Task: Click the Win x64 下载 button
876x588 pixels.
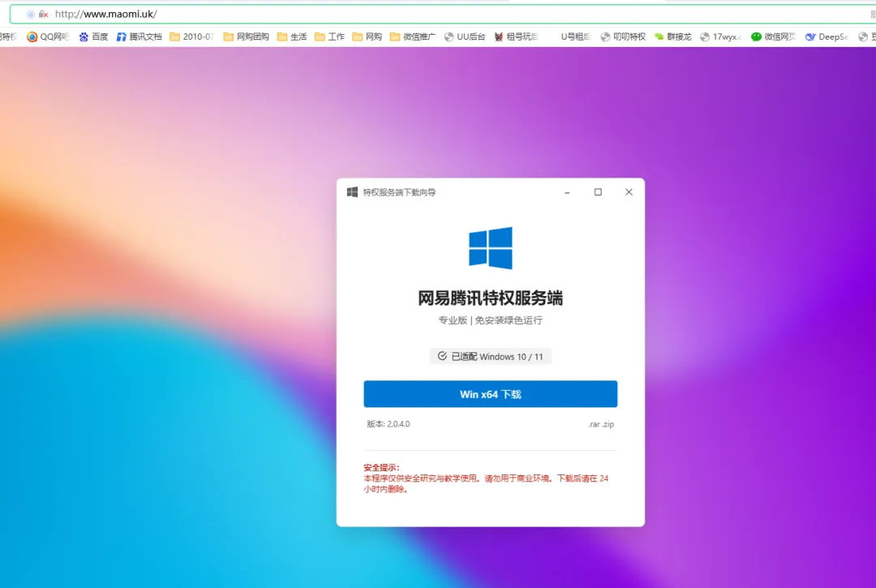Action: pyautogui.click(x=490, y=394)
